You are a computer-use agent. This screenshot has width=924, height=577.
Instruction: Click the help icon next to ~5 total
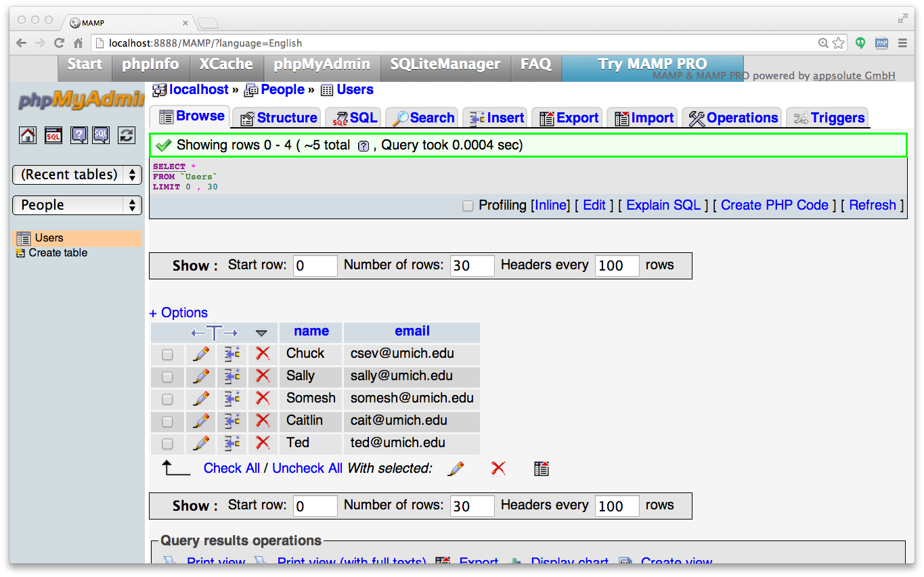pos(363,146)
